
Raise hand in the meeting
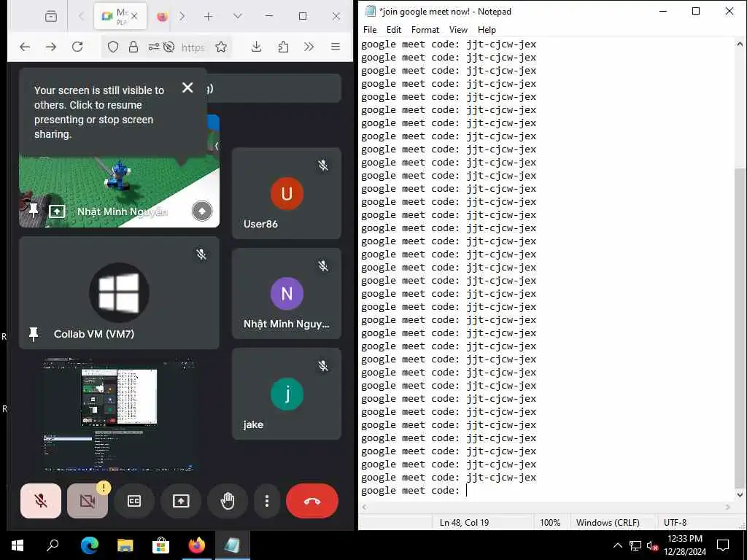pyautogui.click(x=228, y=501)
